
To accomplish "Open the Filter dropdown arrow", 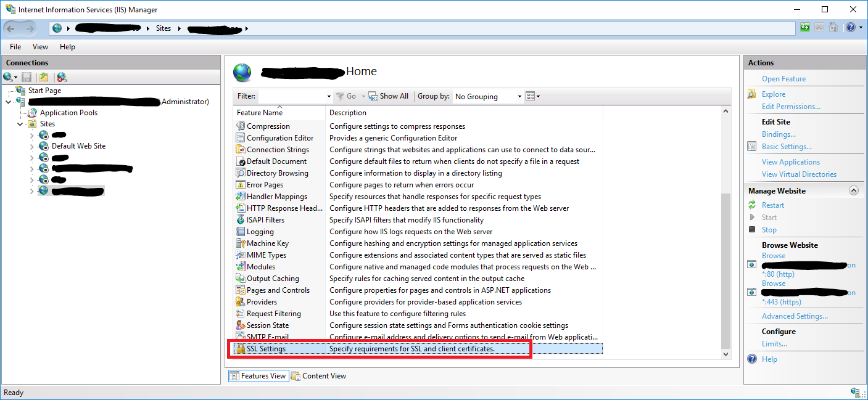I will pos(329,97).
